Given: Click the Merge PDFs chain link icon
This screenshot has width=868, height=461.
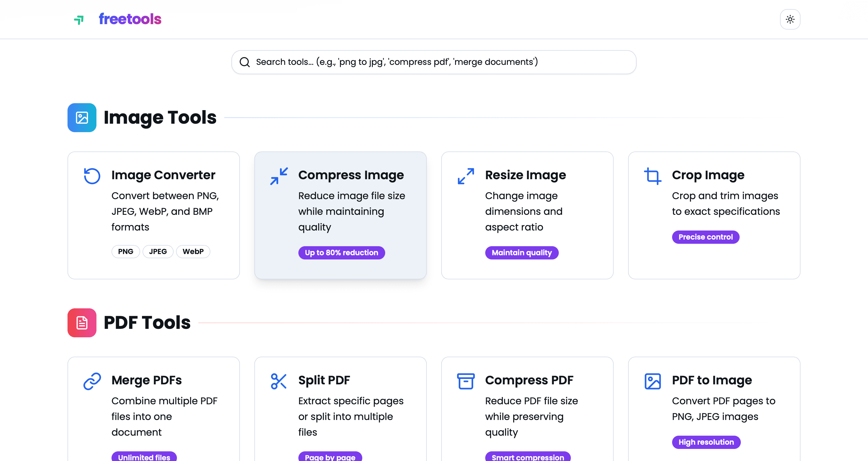Looking at the screenshot, I should point(92,381).
